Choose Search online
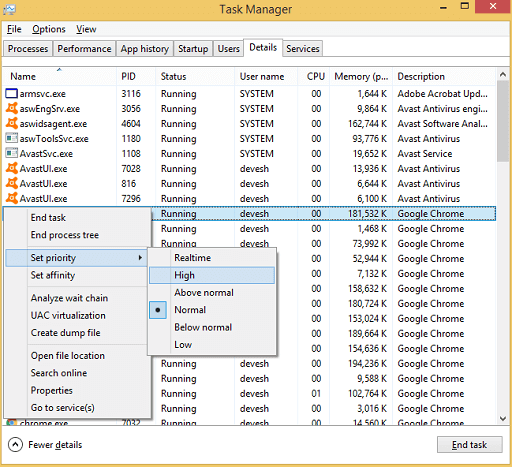The width and height of the screenshot is (512, 467). 76,373
